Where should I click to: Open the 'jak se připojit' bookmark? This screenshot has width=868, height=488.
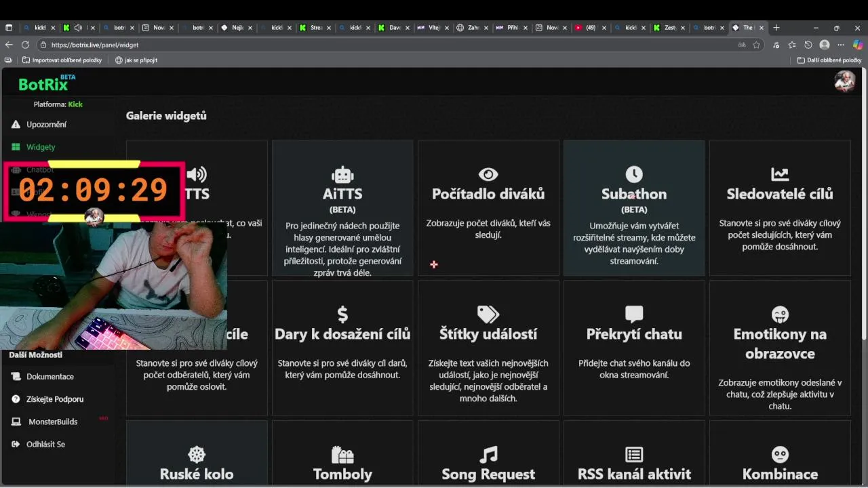[x=136, y=60]
